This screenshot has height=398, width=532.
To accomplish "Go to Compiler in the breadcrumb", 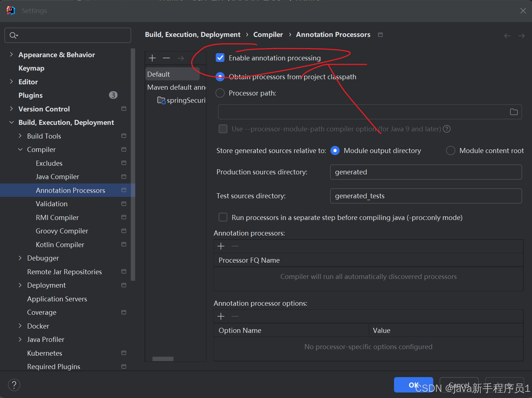I will click(x=268, y=34).
